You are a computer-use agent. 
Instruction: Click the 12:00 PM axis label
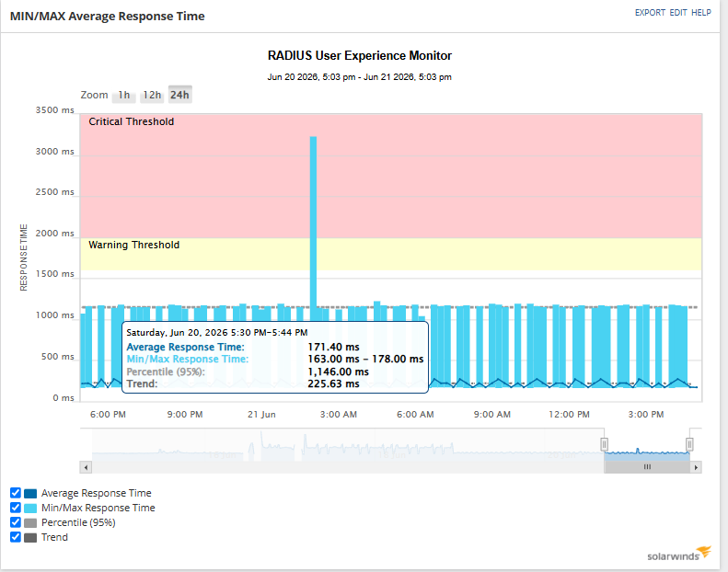click(x=569, y=414)
